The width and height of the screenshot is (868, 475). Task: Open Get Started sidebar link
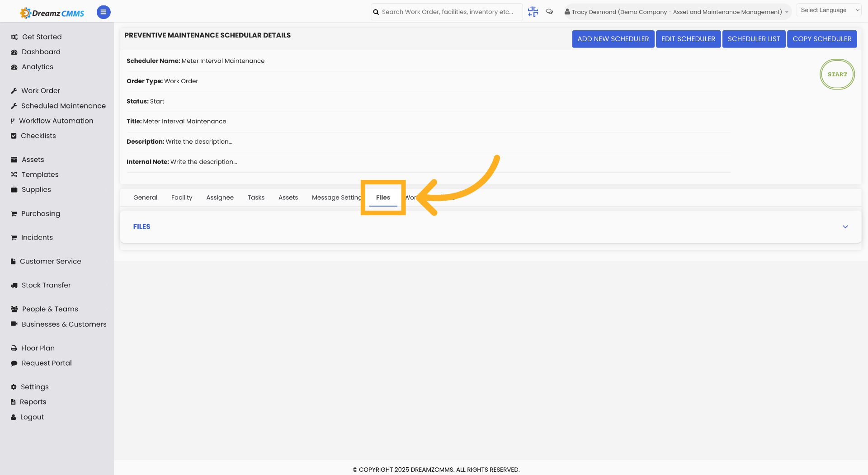[42, 37]
